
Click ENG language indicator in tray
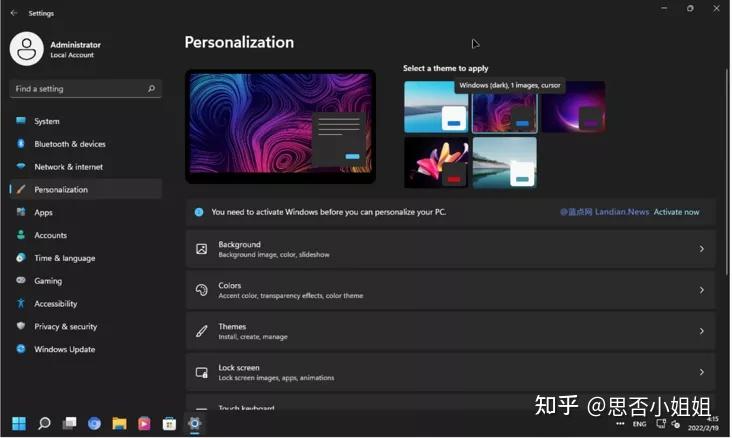pyautogui.click(x=640, y=424)
